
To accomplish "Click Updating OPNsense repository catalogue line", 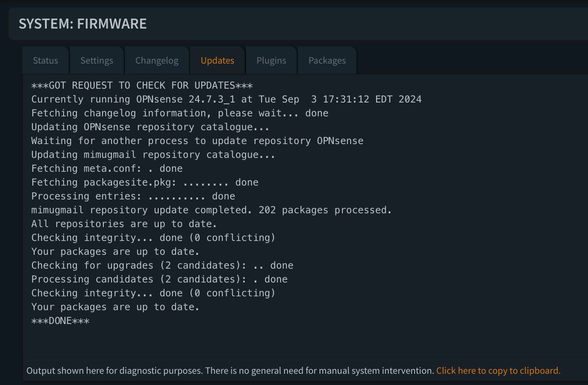I will tap(150, 127).
